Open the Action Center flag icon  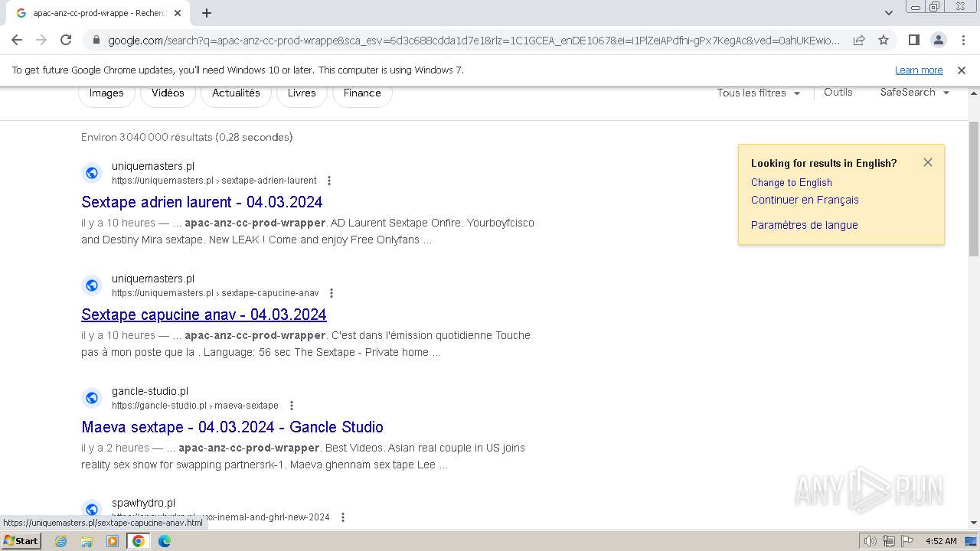(906, 541)
